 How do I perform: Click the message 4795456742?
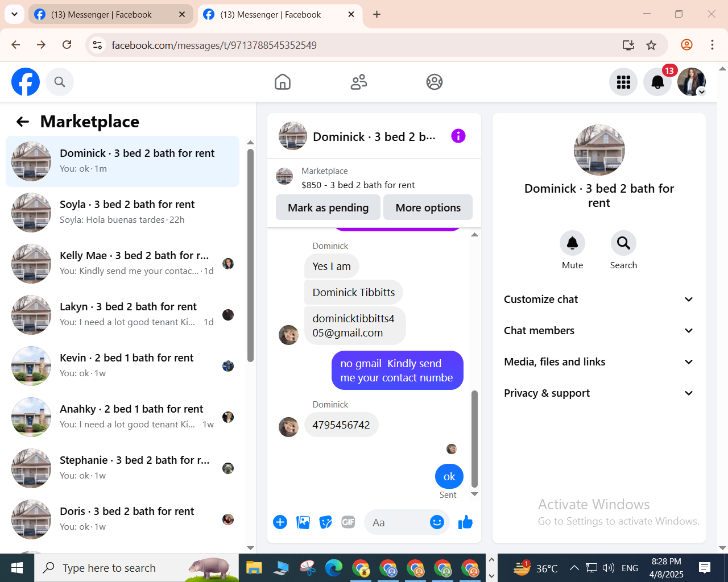[341, 425]
